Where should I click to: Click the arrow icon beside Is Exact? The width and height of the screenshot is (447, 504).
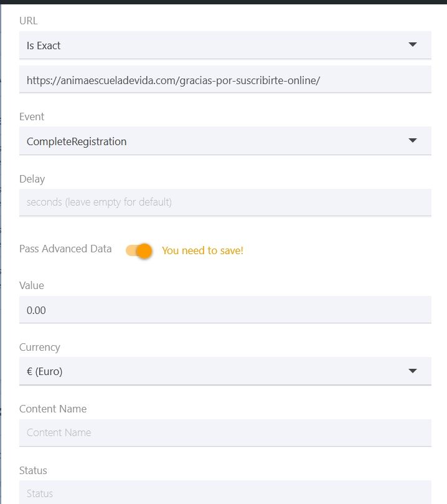coord(412,44)
